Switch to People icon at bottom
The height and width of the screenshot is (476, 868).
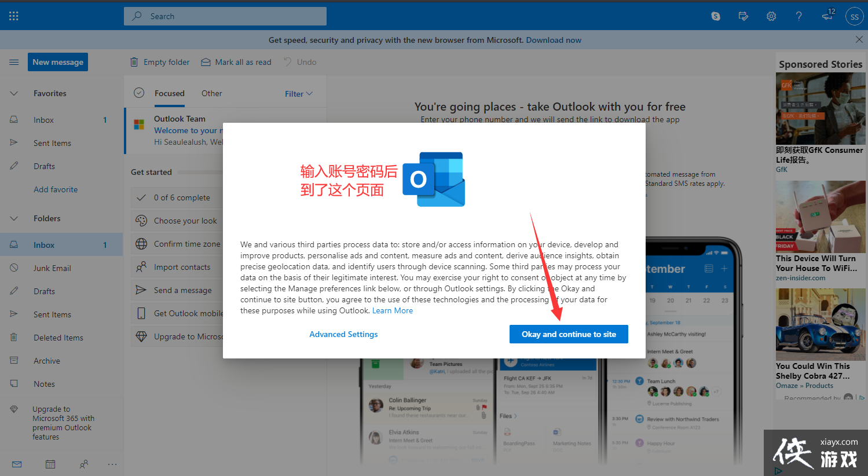pyautogui.click(x=84, y=464)
